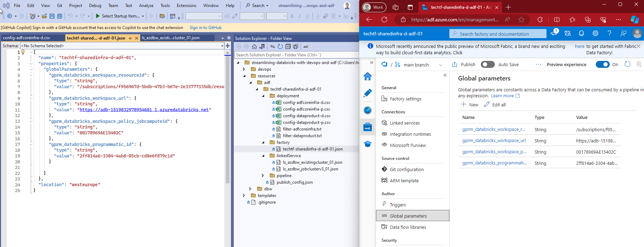
Task: Expand ADF hub navigation bar
Action: point(371,63)
